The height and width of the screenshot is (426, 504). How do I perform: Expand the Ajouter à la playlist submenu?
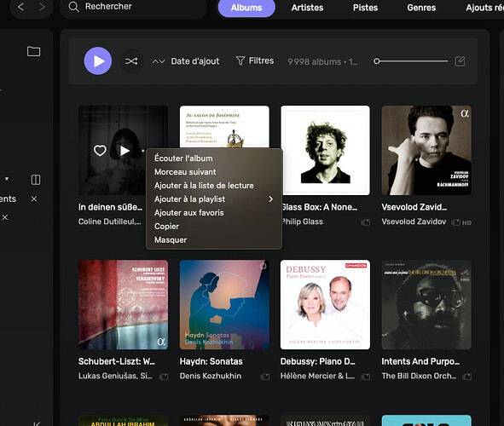pos(214,199)
